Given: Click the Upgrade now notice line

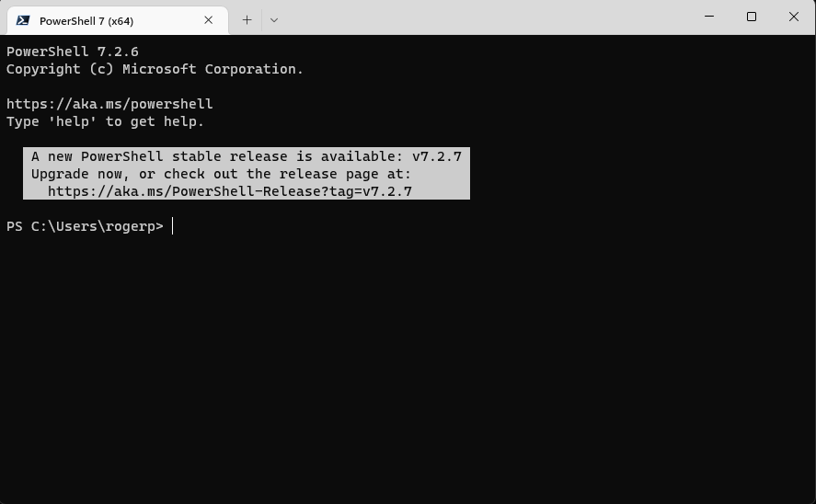Looking at the screenshot, I should pyautogui.click(x=221, y=174).
